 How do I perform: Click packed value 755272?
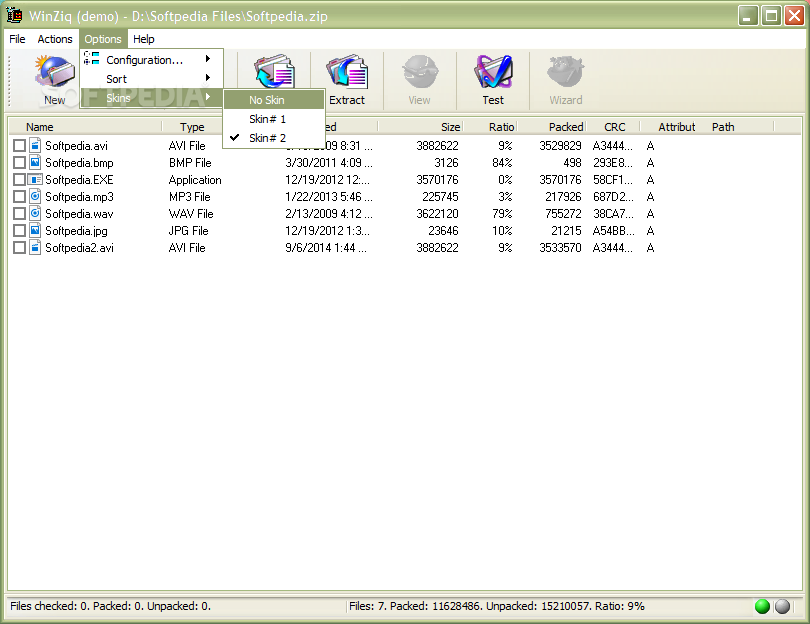(560, 214)
